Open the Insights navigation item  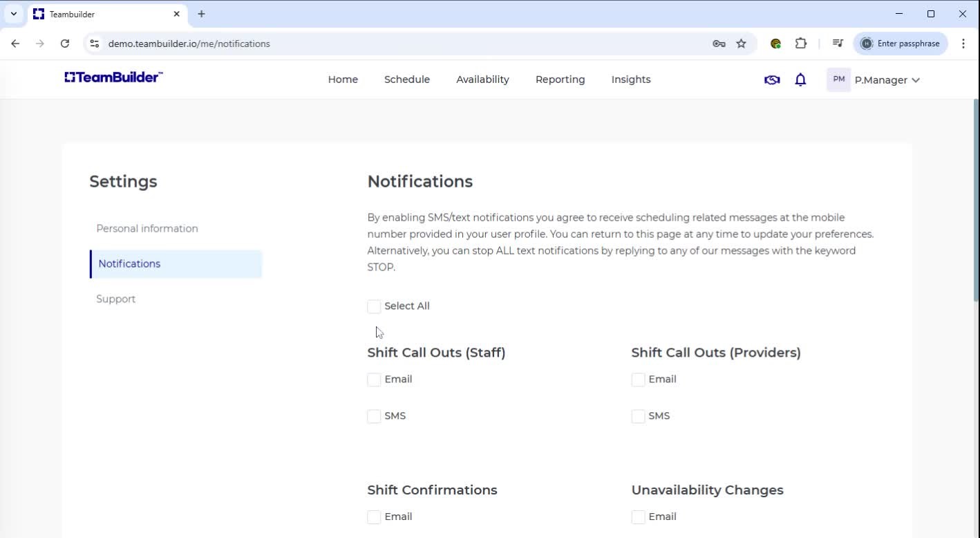click(x=630, y=79)
